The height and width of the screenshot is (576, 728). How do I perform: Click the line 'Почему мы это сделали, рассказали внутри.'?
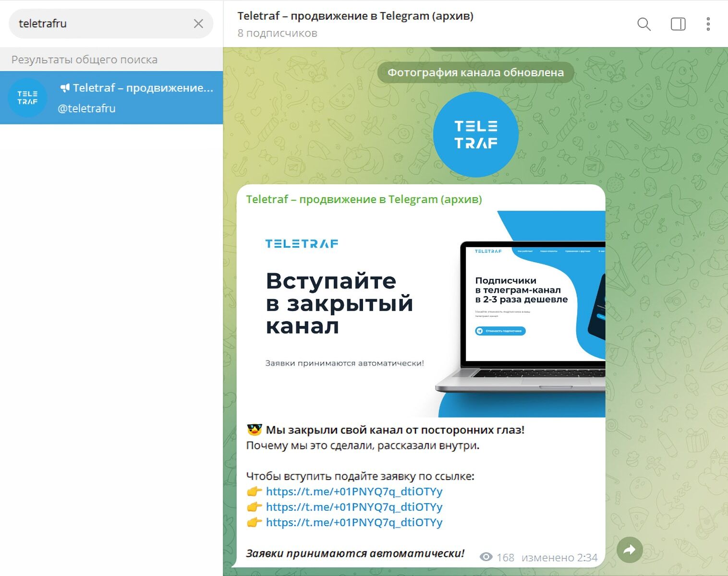click(x=363, y=445)
